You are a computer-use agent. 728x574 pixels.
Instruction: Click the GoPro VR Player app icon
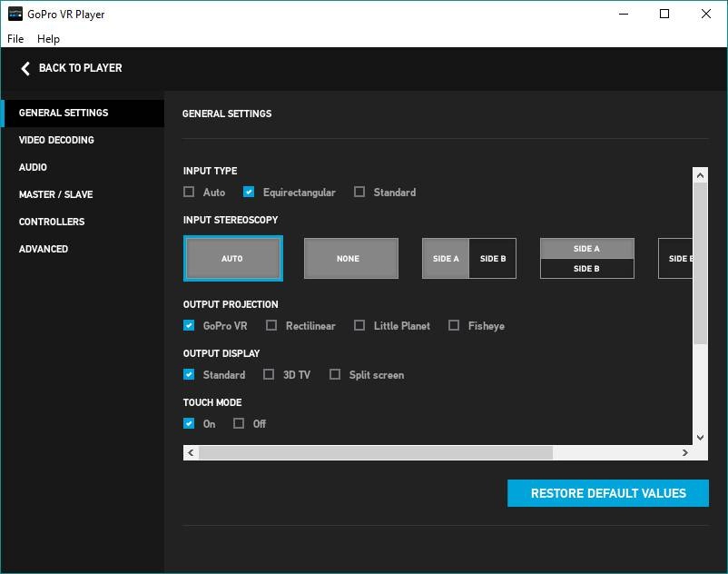15,14
